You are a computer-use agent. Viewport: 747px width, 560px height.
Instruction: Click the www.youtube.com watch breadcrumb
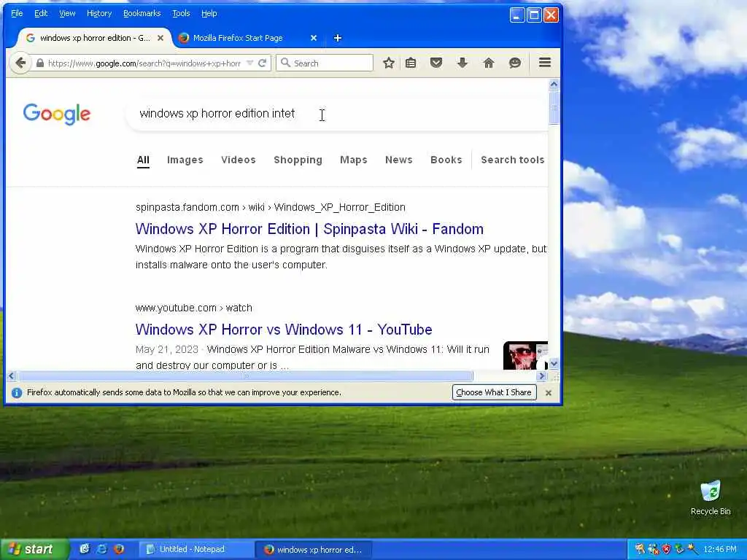193,308
